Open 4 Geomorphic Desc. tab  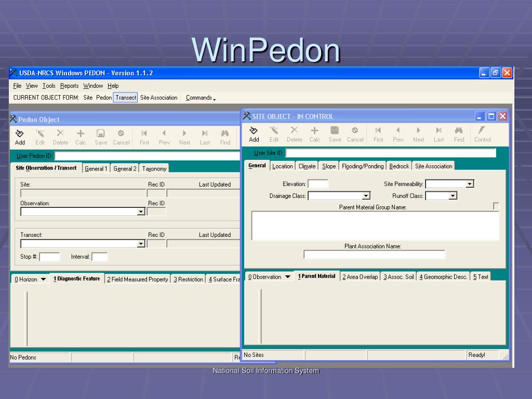[x=443, y=277]
